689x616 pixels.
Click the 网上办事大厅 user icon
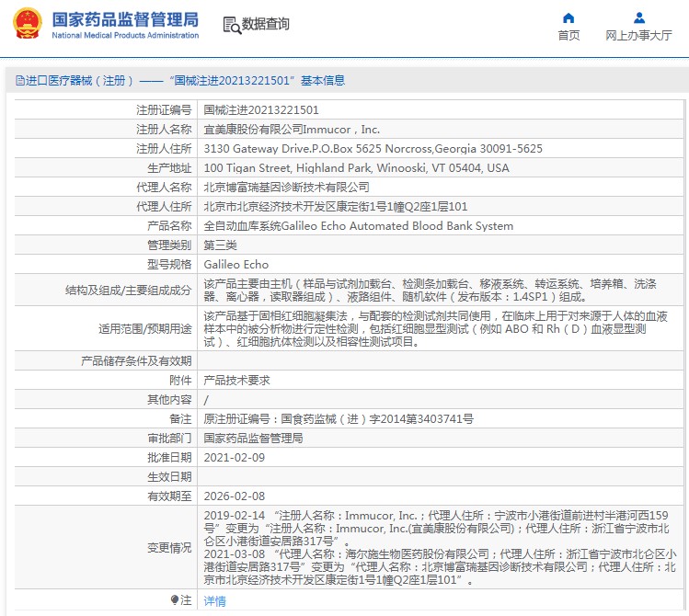[639, 18]
